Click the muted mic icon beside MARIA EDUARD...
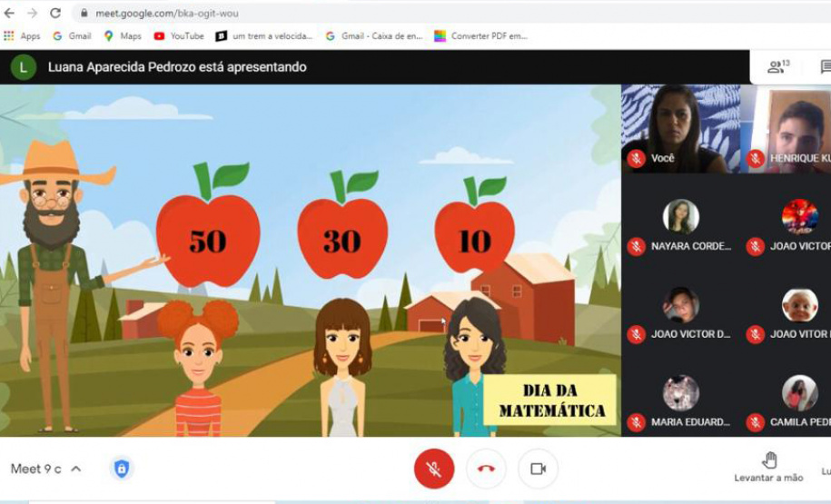 click(636, 422)
